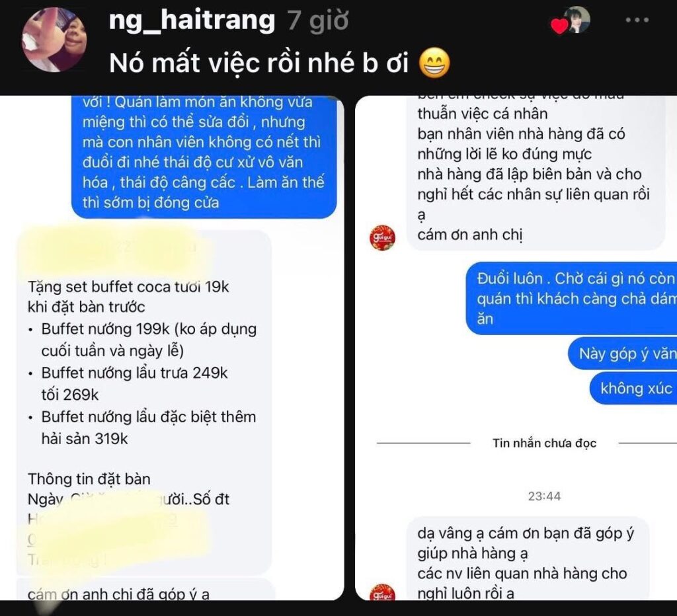Tap the restaurant logo avatar at bottom
Viewport: 677px width, 616px height.
[x=382, y=592]
